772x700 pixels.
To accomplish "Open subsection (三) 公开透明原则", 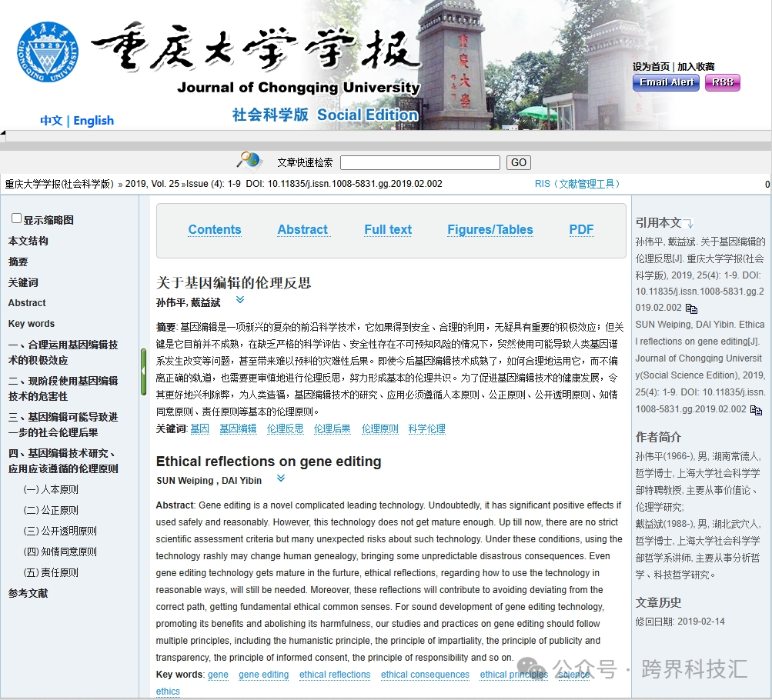I will pyautogui.click(x=60, y=531).
